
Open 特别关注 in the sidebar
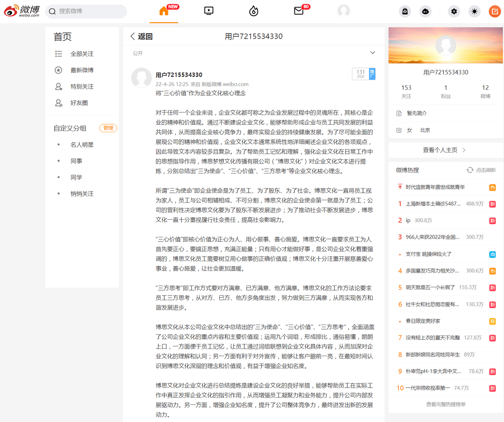82,86
